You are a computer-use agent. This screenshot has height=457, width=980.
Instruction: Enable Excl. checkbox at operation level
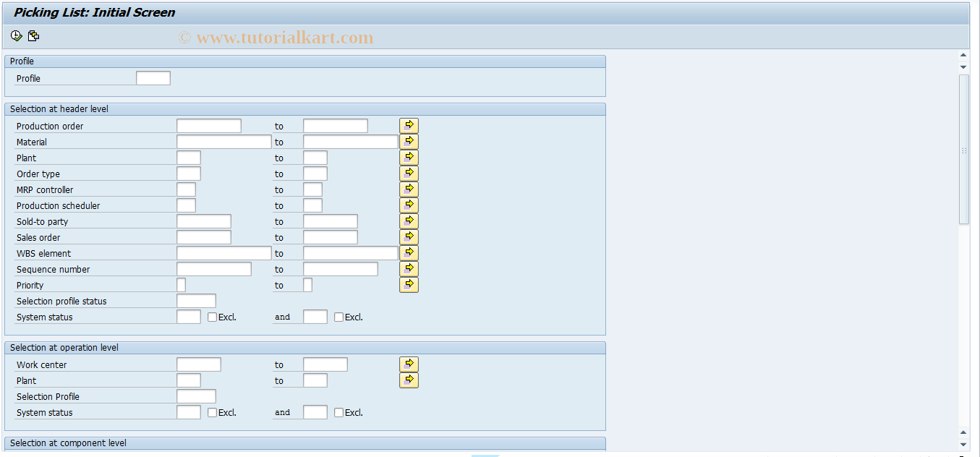211,412
